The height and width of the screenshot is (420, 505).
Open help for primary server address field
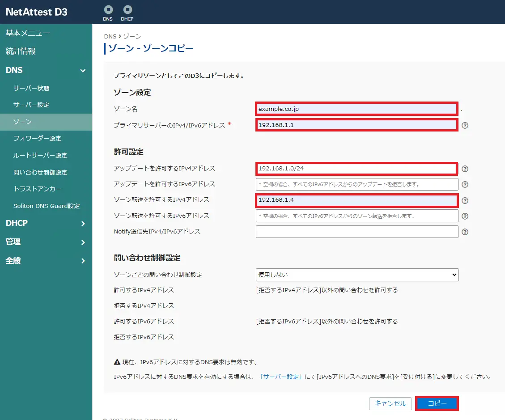[x=465, y=125]
